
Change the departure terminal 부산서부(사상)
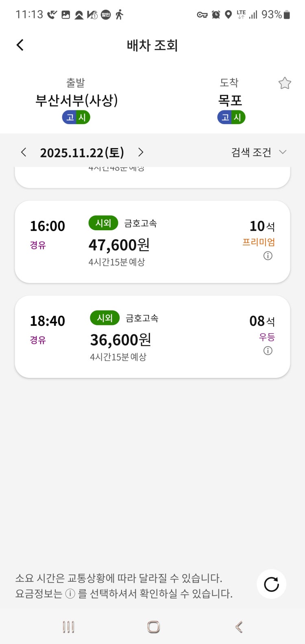click(x=76, y=100)
